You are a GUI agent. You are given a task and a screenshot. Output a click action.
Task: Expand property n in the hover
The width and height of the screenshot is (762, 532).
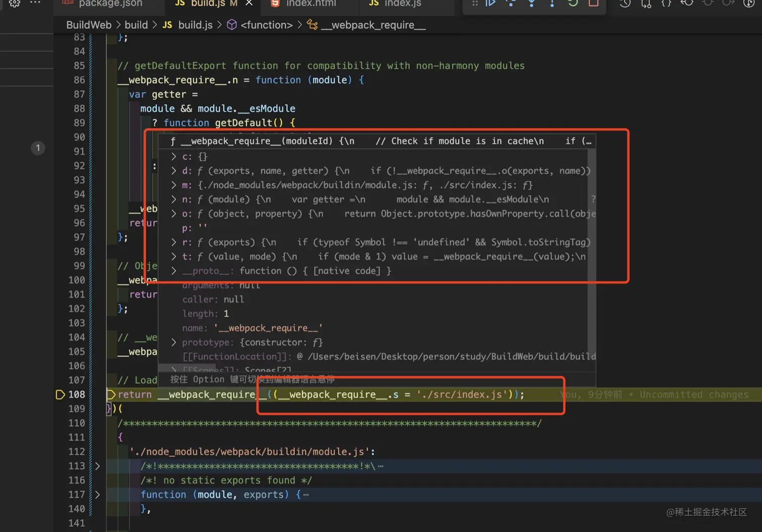(173, 199)
